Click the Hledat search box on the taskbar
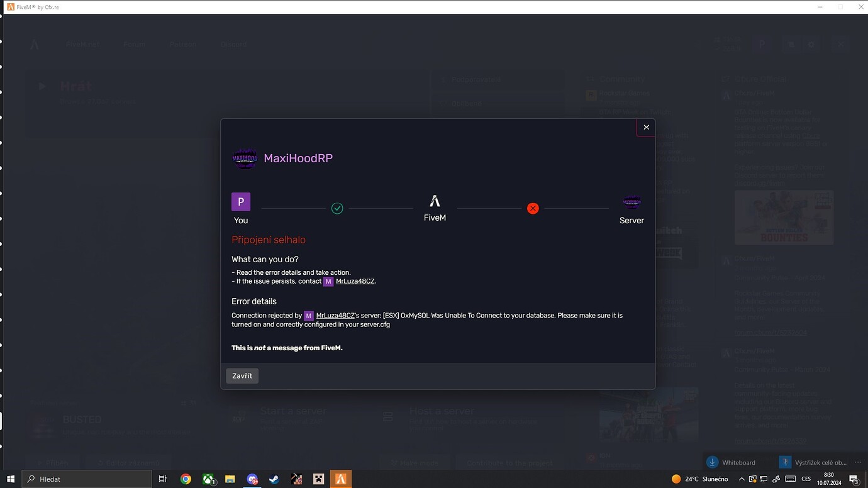 tap(86, 479)
